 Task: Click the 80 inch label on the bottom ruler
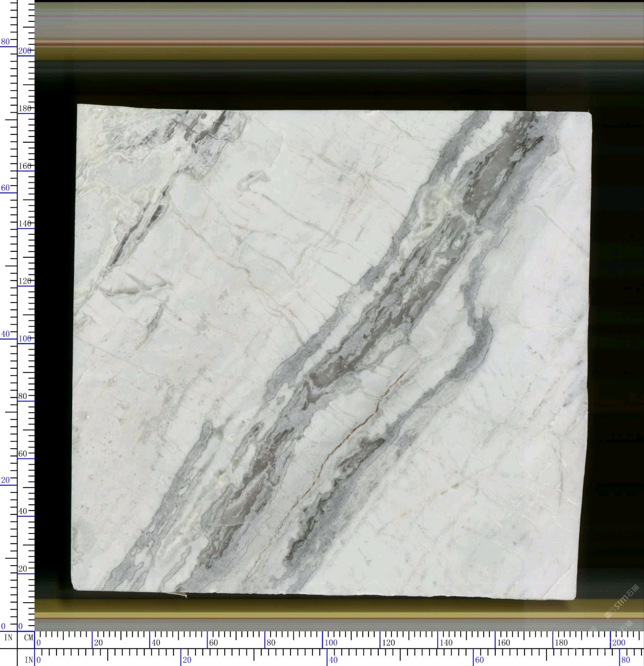pos(625,660)
